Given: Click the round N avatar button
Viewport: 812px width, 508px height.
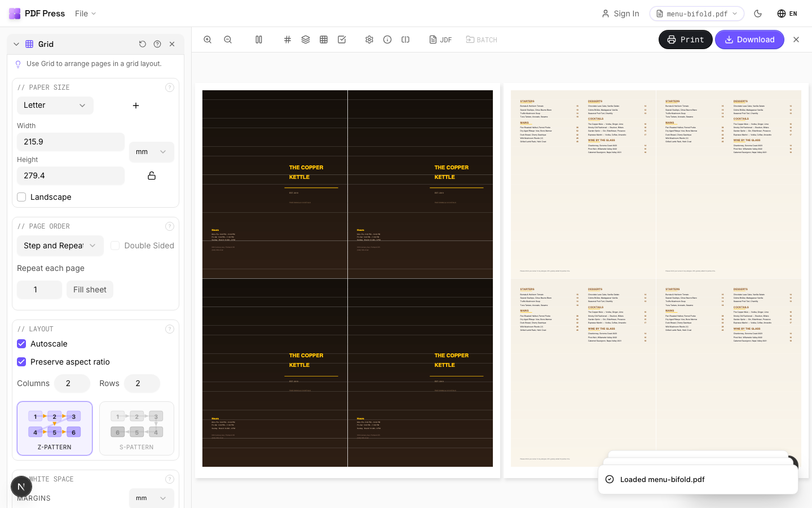Looking at the screenshot, I should coord(21,487).
